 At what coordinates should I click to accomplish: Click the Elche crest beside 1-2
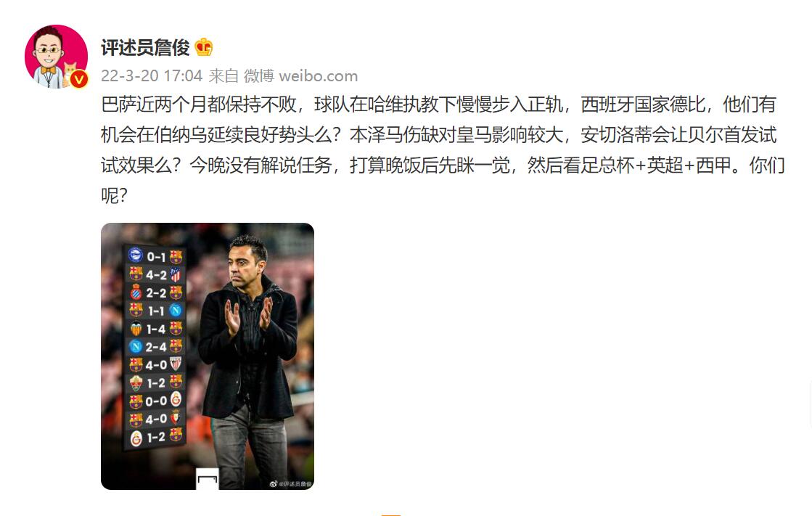[x=136, y=383]
